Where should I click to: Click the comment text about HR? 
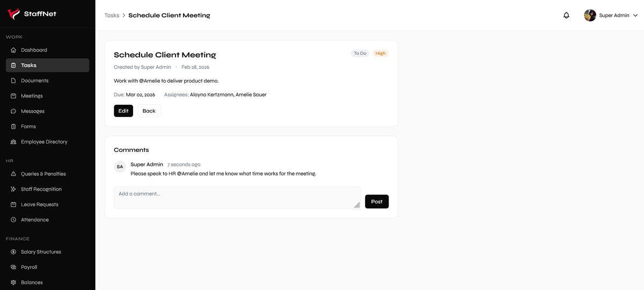point(223,174)
